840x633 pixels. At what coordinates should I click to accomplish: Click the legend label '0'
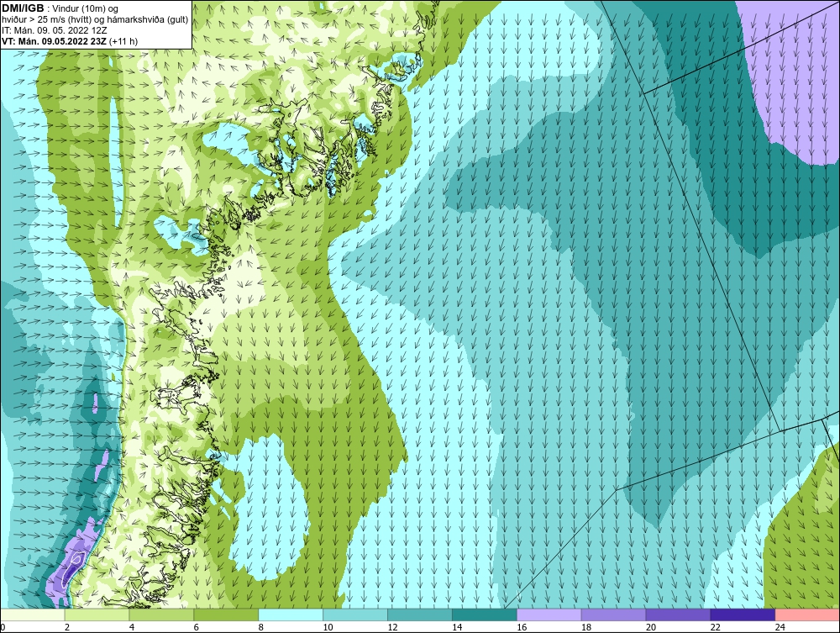3,627
